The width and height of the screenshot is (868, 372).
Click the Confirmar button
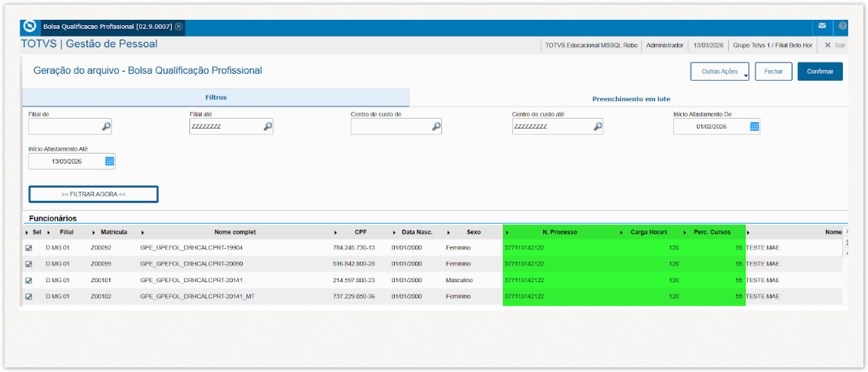click(x=820, y=72)
